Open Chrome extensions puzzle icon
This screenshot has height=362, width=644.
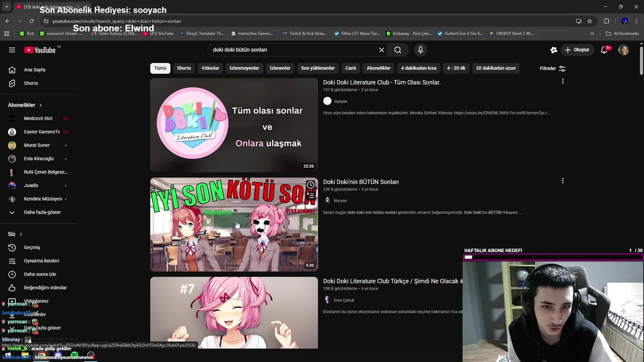pyautogui.click(x=606, y=21)
